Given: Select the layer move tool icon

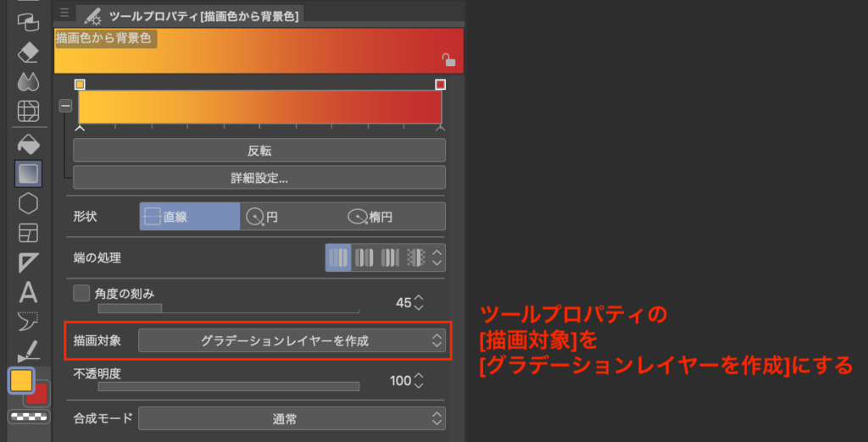Looking at the screenshot, I should [28, 22].
